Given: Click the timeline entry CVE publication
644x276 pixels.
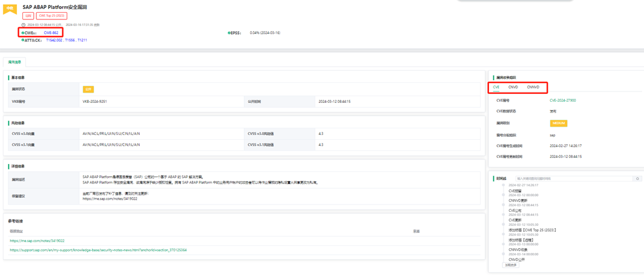Looking at the screenshot, I should (515, 210).
